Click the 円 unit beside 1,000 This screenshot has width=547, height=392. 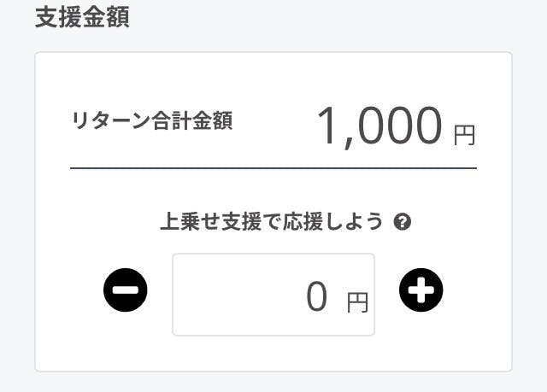[464, 135]
